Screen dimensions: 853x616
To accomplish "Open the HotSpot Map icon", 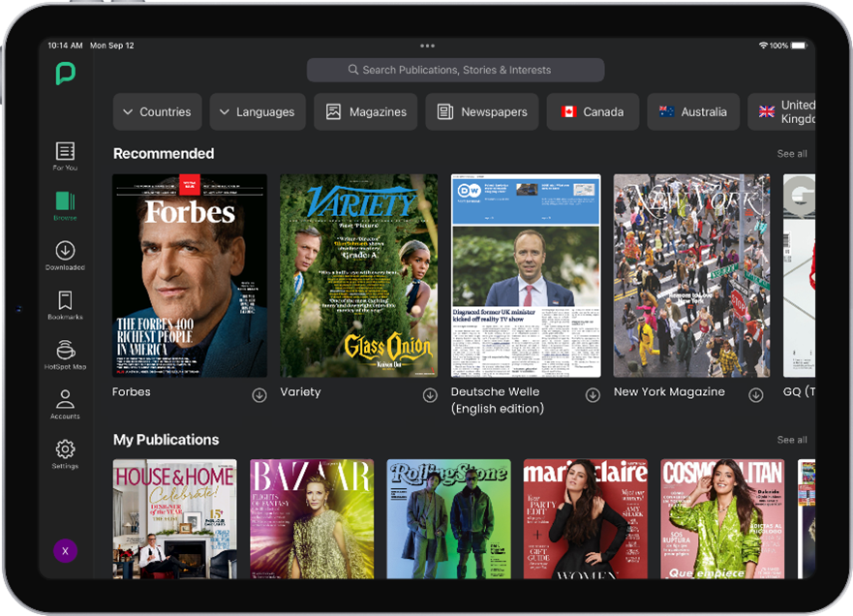I will coord(65,350).
